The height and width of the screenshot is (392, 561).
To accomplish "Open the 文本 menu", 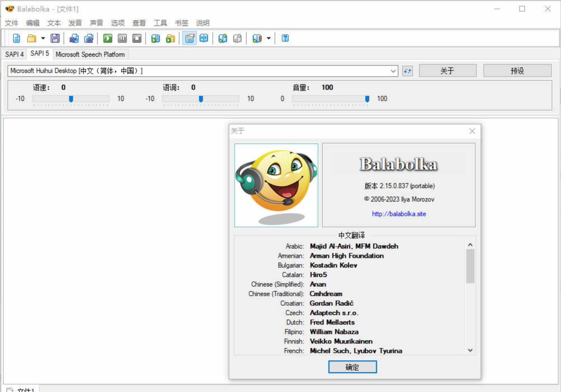I will (54, 23).
